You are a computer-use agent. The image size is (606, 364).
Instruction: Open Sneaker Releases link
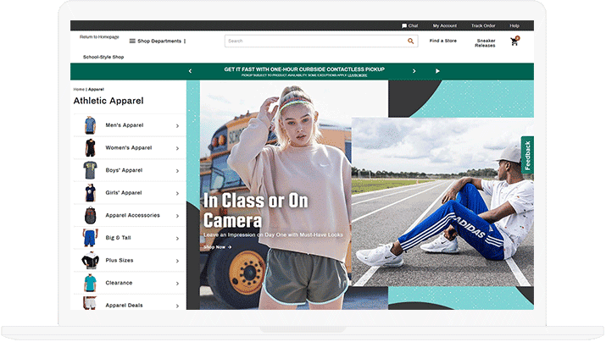(486, 43)
